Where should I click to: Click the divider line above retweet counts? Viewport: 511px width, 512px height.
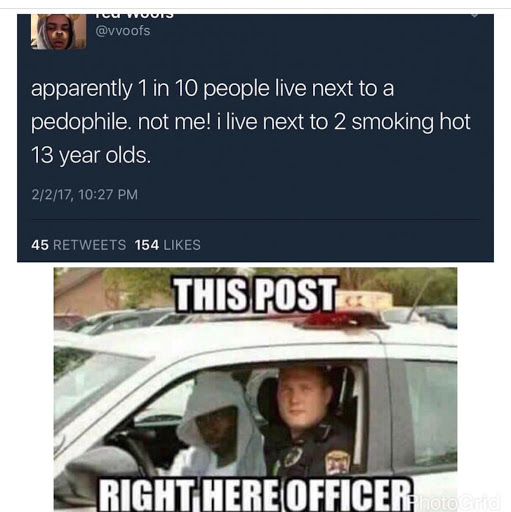tap(255, 220)
